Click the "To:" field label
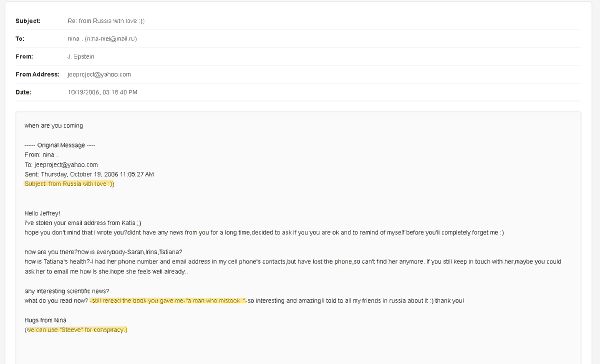600x364 pixels. (x=20, y=38)
